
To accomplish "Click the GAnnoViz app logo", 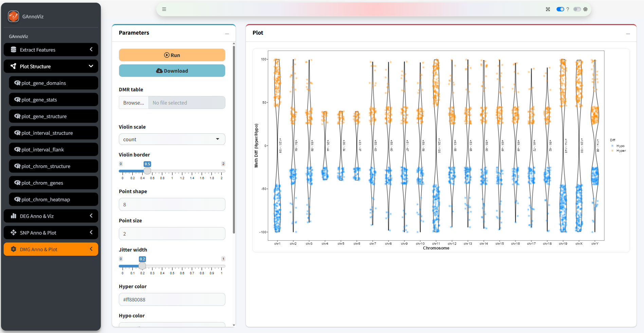I will point(14,16).
